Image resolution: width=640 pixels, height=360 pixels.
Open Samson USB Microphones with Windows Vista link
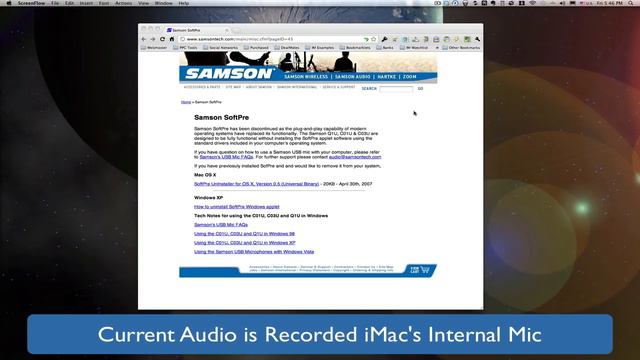click(254, 252)
